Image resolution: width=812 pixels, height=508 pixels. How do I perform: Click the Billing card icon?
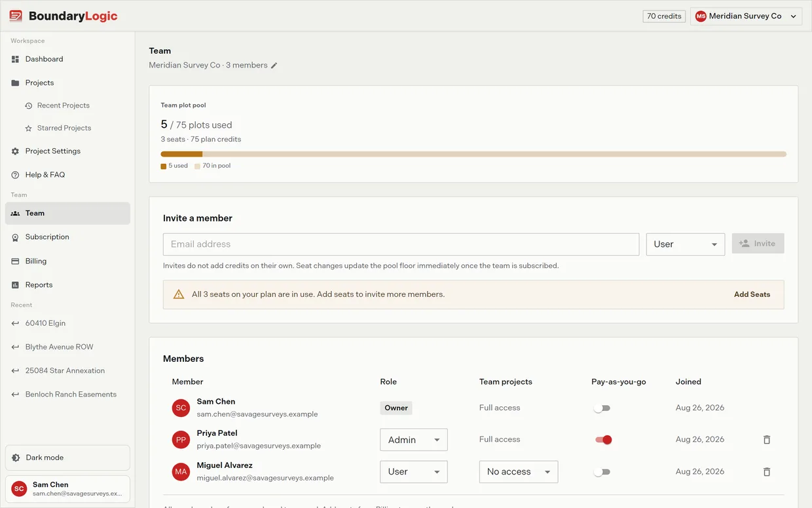[x=15, y=262]
